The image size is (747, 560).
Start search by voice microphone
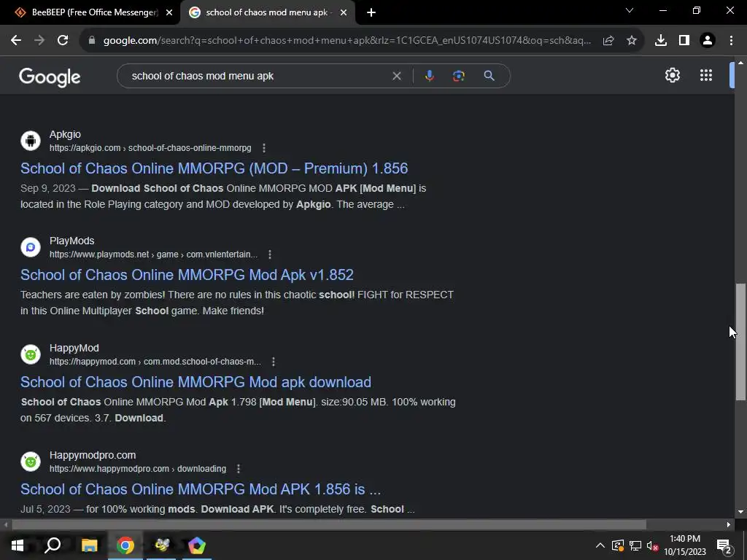click(430, 76)
